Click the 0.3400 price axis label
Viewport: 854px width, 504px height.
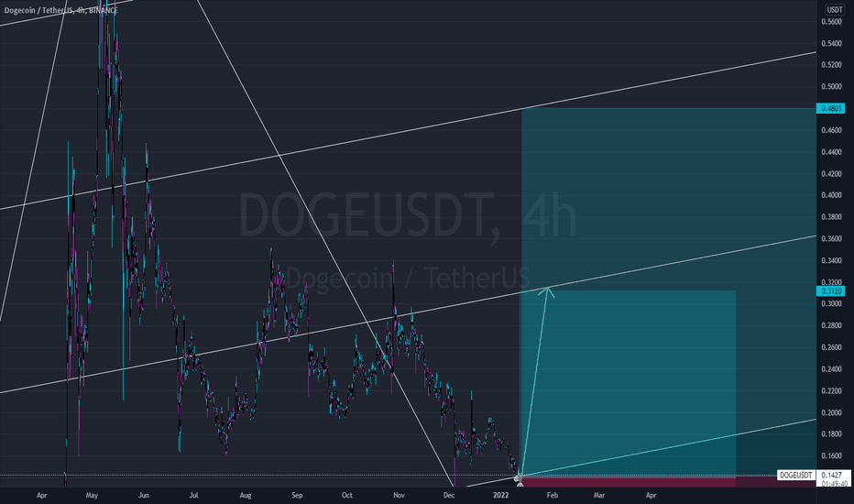coord(831,260)
